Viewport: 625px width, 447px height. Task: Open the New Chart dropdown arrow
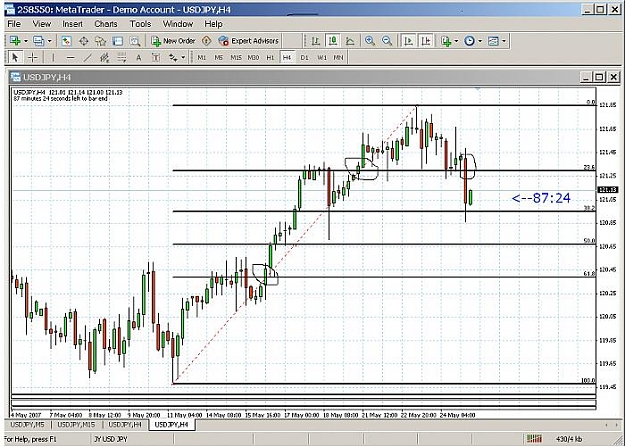click(26, 41)
